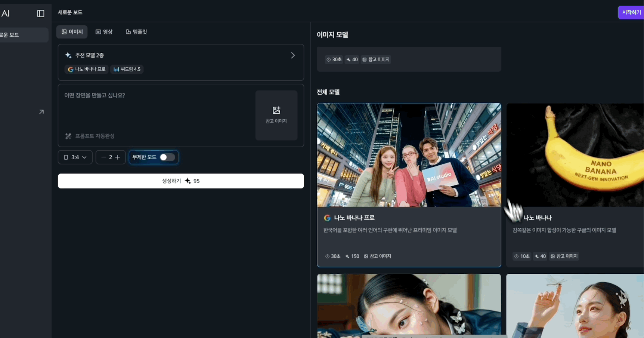The width and height of the screenshot is (644, 338).
Task: Click the reference image upload icon
Action: click(x=276, y=111)
